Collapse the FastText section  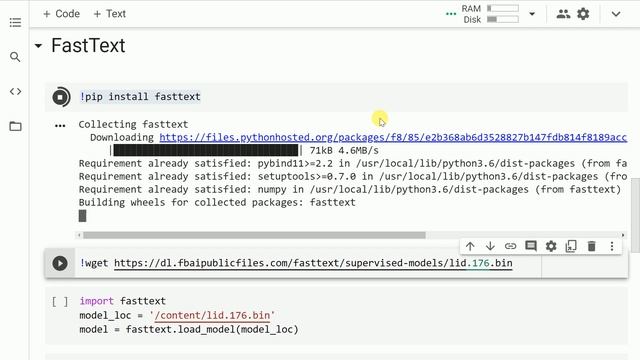click(38, 46)
